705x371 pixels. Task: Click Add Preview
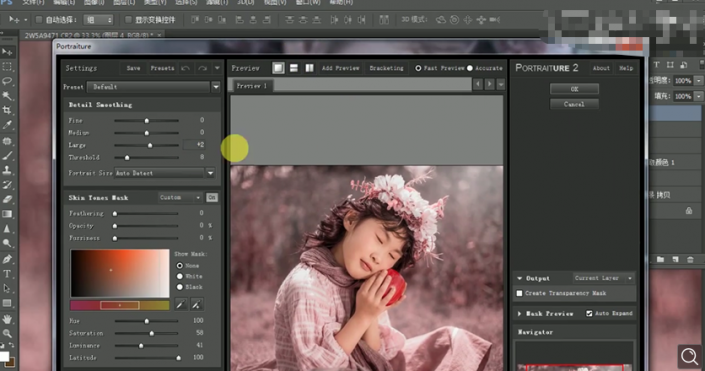[340, 68]
